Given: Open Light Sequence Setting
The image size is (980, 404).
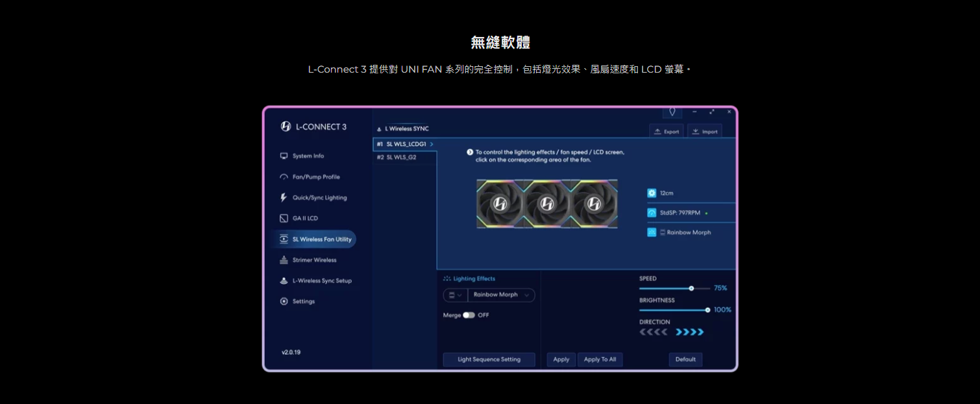Looking at the screenshot, I should pos(489,359).
